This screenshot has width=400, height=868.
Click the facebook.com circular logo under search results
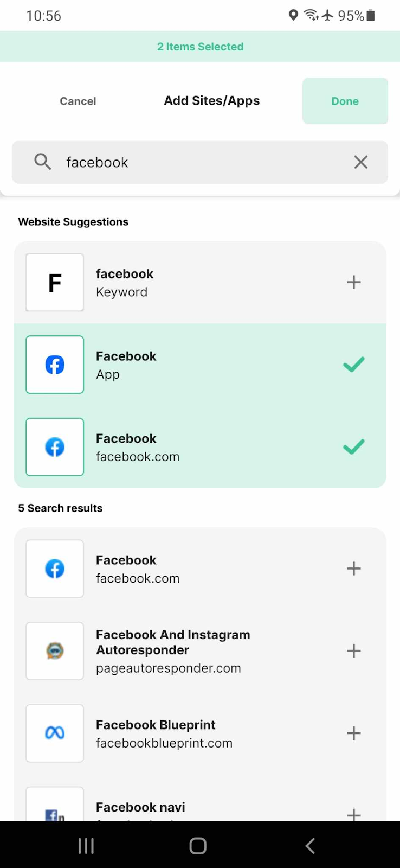[x=54, y=568]
